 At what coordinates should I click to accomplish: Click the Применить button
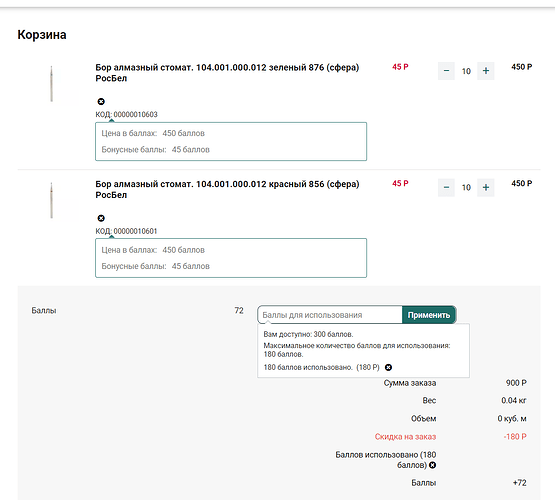click(429, 315)
